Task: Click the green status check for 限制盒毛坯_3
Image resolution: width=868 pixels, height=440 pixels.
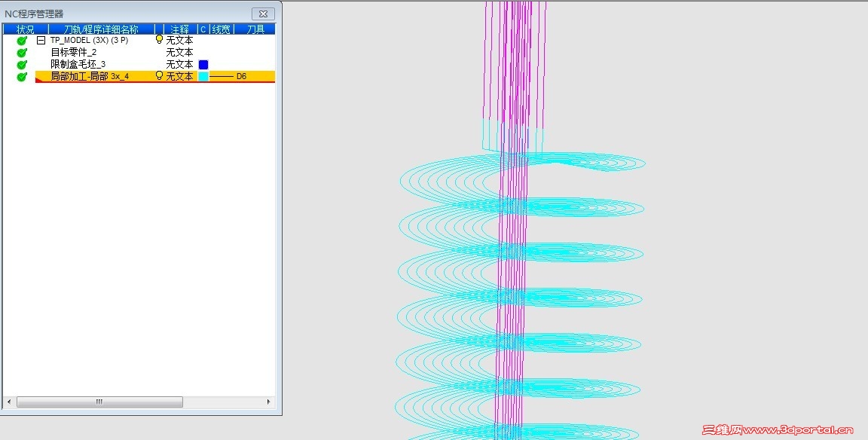Action: pos(22,65)
